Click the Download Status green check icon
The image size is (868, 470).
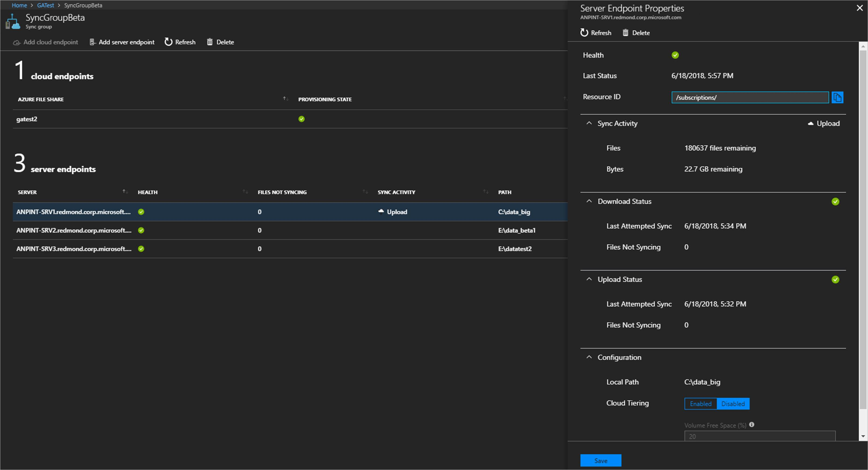[835, 202]
